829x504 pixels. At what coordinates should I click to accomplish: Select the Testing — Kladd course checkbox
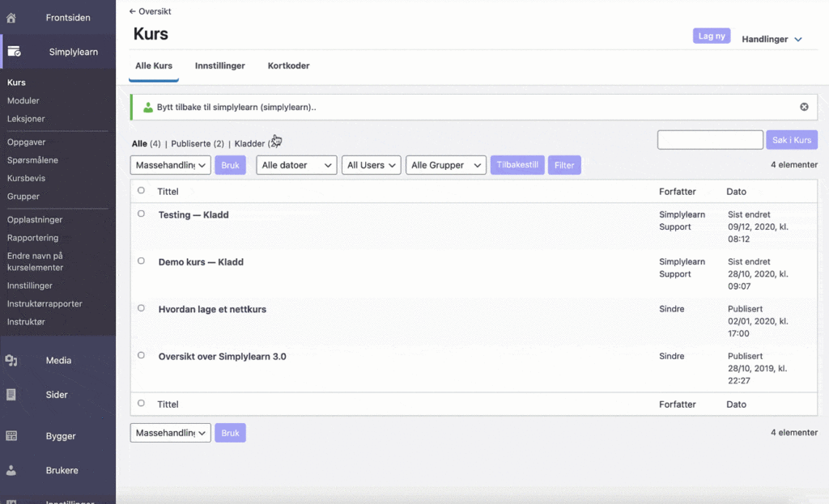pyautogui.click(x=141, y=214)
